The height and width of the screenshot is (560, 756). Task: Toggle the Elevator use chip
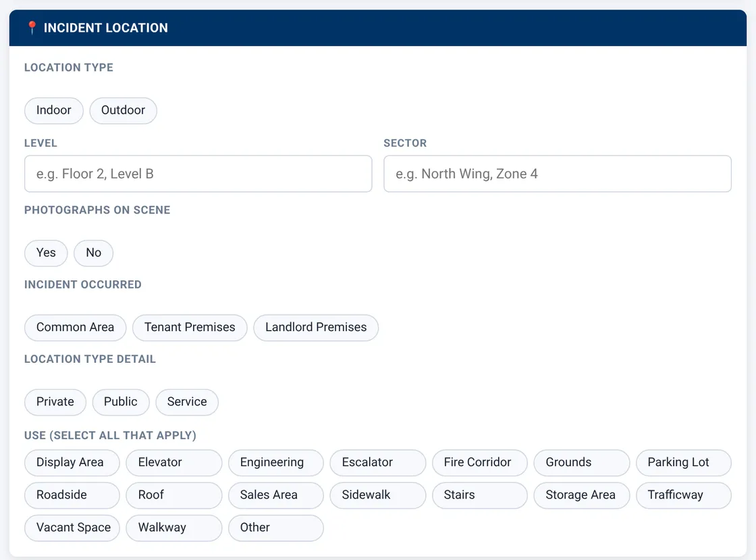click(174, 463)
